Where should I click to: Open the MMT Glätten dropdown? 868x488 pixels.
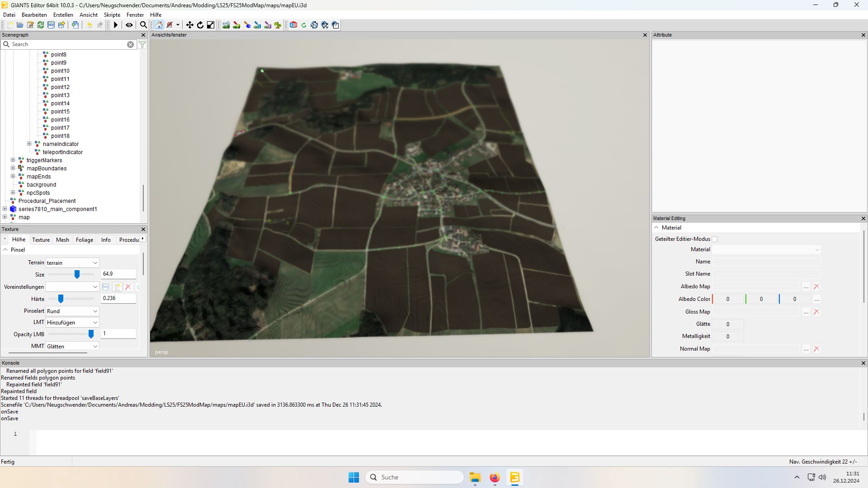click(72, 347)
